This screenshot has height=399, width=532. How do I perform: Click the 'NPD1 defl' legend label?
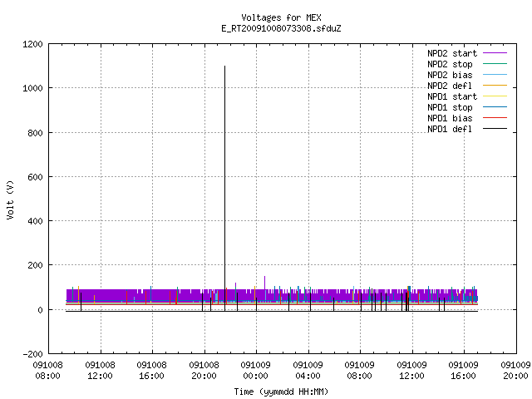tap(450, 130)
